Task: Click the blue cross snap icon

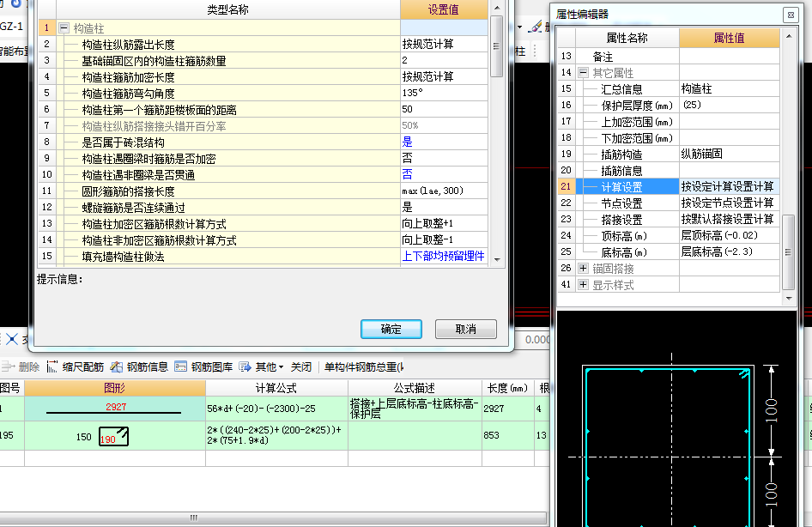Action: tap(11, 339)
